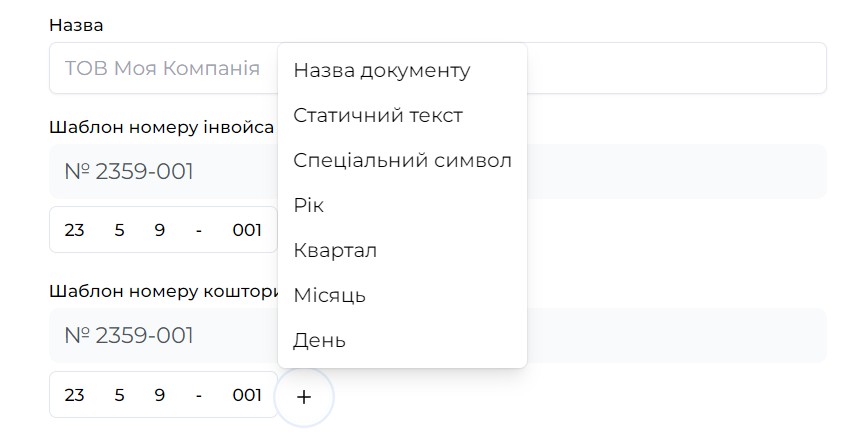Focus the 'Назва' company name input field
Screen dimensions: 847x435
coord(160,69)
